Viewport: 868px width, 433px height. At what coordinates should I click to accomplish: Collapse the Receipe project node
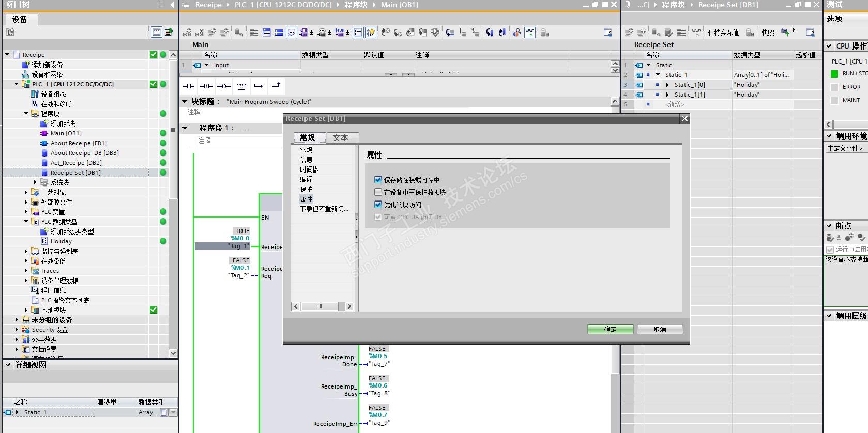coord(7,54)
